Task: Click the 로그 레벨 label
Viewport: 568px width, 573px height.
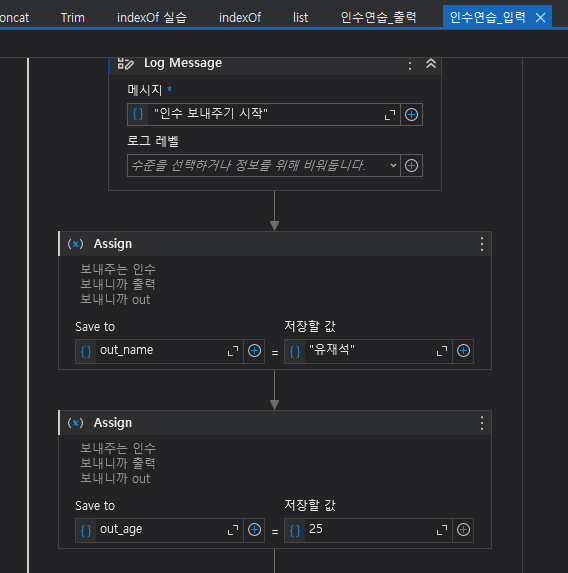Action: 153,141
